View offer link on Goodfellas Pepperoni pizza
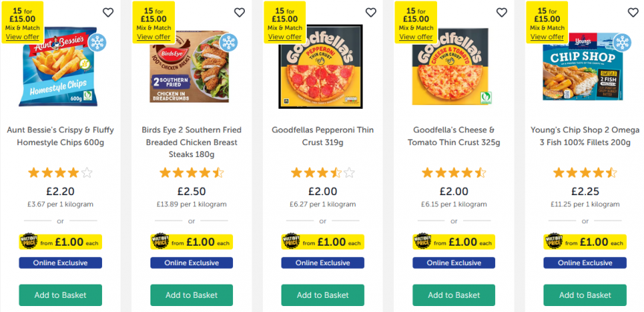This screenshot has height=312, width=644. coord(285,37)
